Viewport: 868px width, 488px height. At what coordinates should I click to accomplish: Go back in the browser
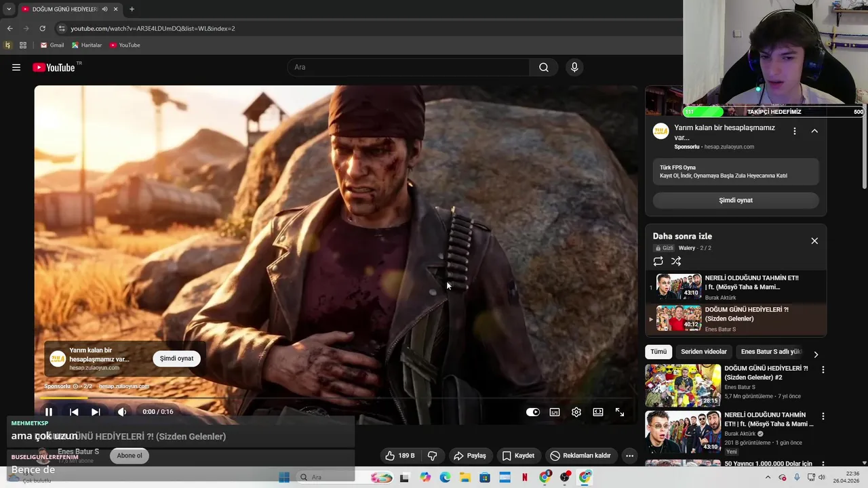(x=9, y=28)
